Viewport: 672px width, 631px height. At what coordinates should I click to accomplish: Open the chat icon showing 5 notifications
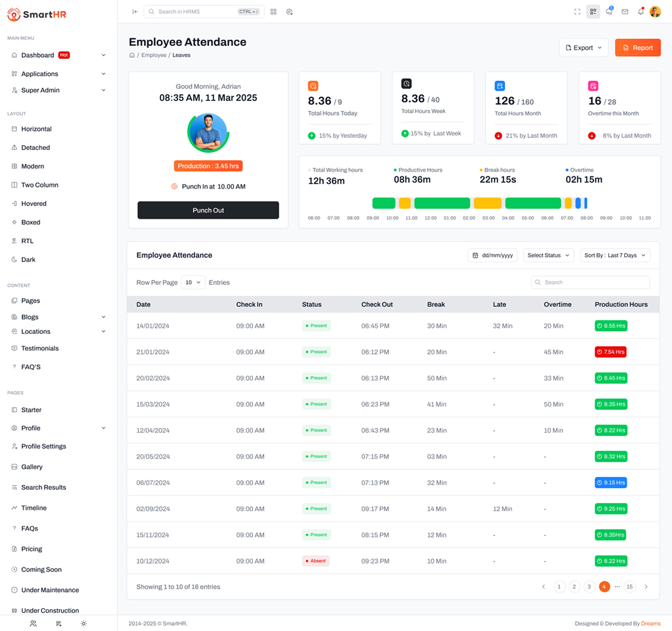pyautogui.click(x=609, y=11)
